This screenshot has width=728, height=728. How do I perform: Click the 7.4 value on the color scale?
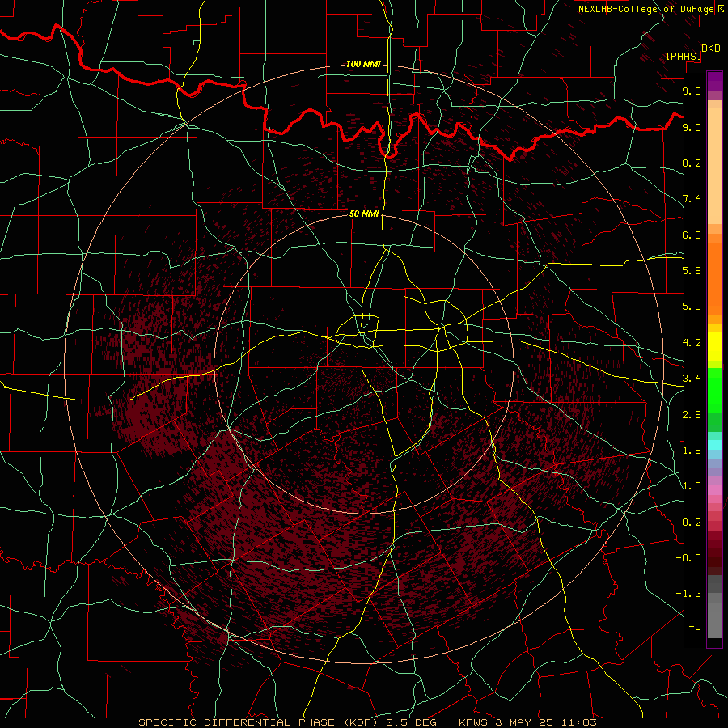click(692, 199)
